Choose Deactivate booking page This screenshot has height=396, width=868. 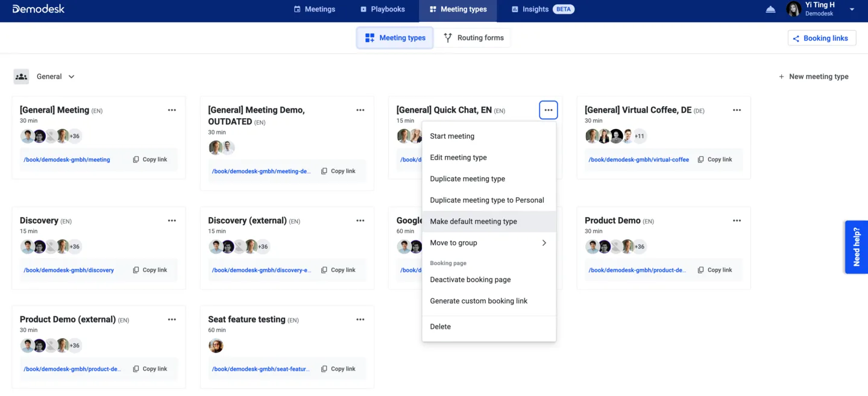pos(489,280)
